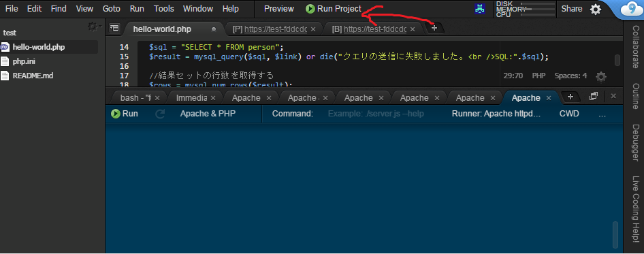644x254 pixels.
Task: Click the Share button
Action: (x=572, y=9)
